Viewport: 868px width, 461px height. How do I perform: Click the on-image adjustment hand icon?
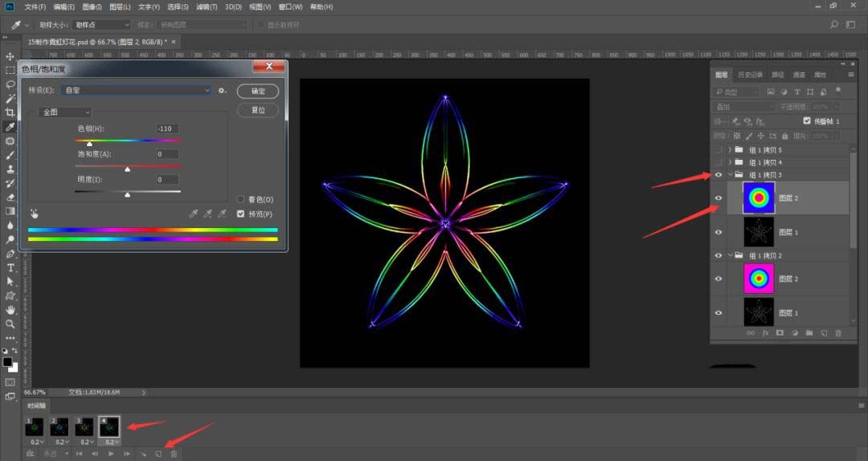35,214
